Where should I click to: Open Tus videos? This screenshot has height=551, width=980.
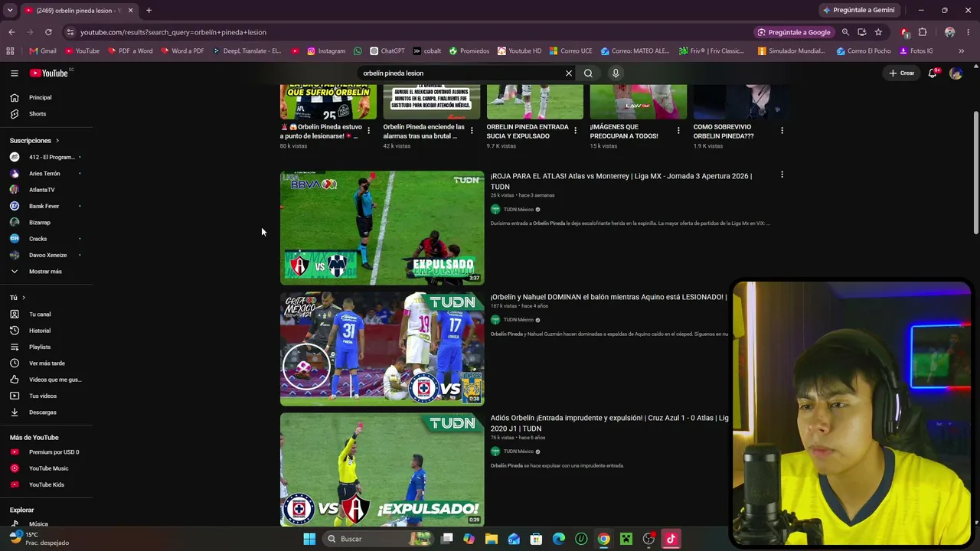tap(47, 396)
